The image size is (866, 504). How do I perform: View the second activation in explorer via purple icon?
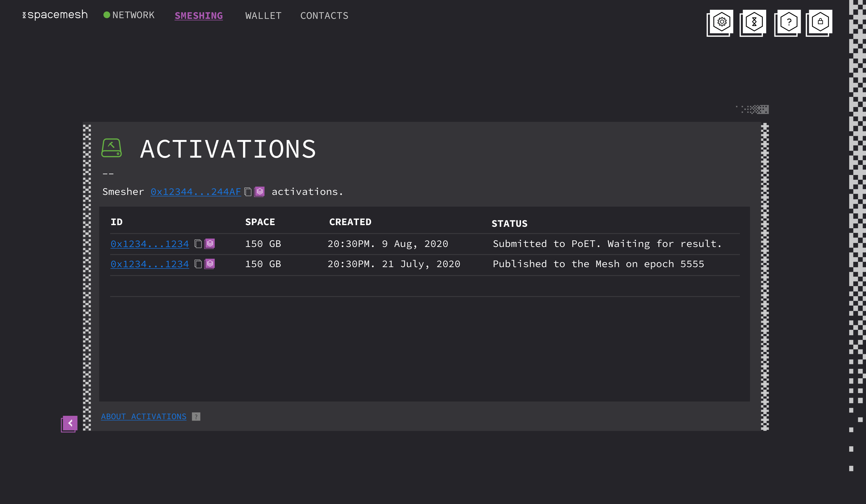[x=210, y=264]
